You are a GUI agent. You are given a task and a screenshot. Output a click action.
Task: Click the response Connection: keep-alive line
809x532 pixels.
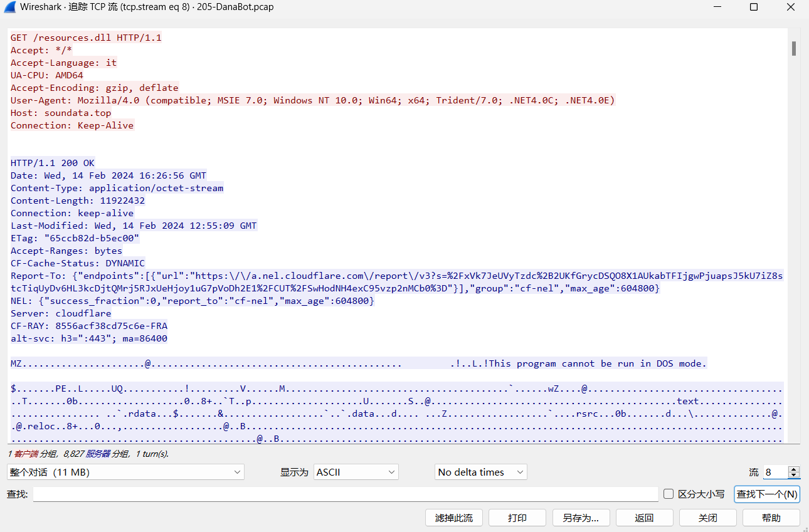coord(72,213)
